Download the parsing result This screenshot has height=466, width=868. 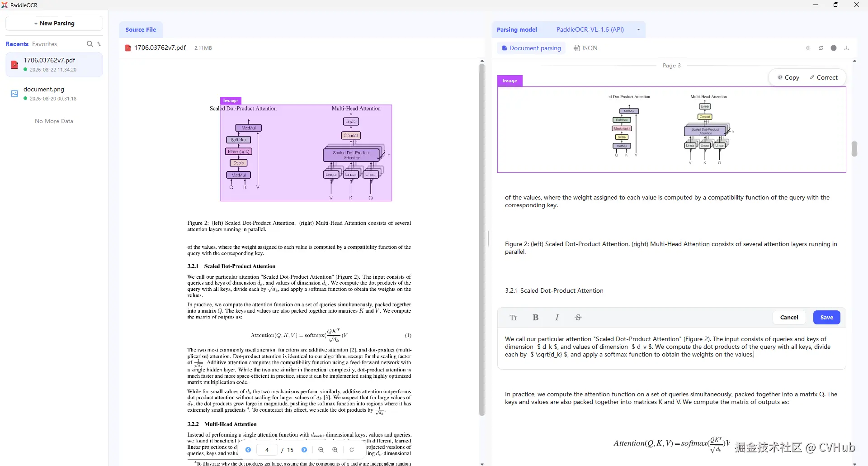(846, 48)
